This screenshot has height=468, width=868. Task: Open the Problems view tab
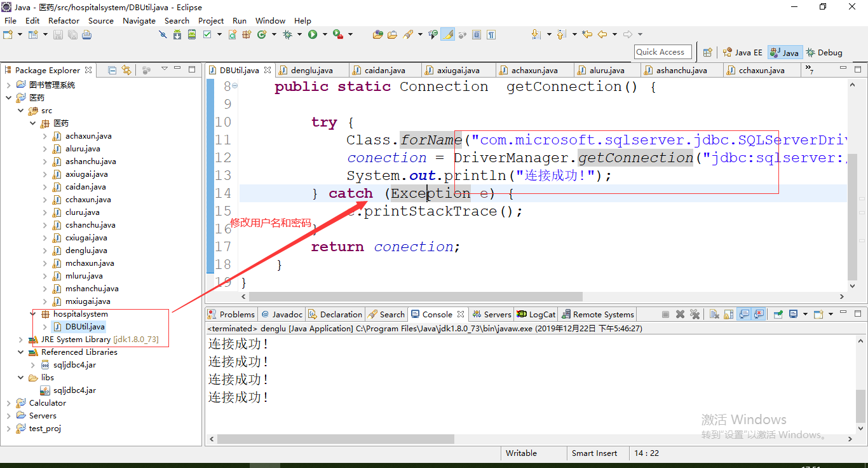tap(231, 314)
